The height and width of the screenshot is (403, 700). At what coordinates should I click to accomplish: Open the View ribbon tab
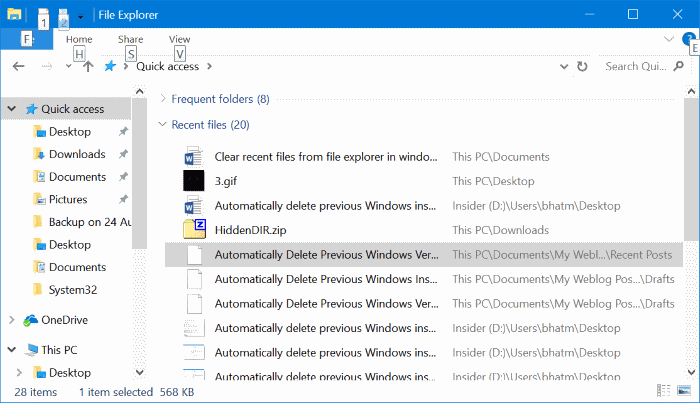[179, 39]
